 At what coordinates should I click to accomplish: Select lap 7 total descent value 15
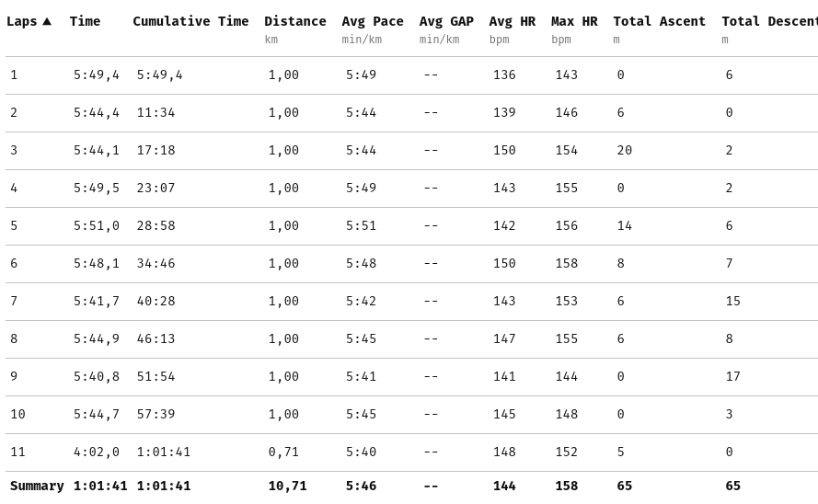point(732,302)
